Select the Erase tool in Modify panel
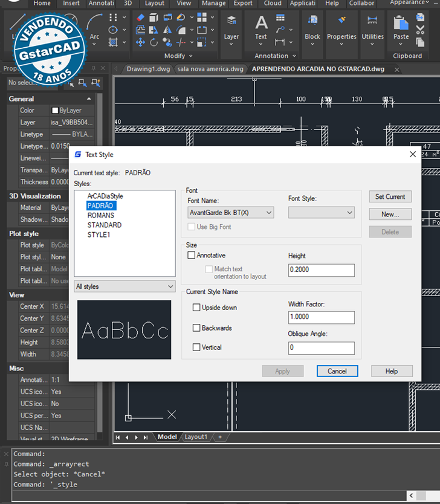Viewport: 440px width, 504px height. pos(140,17)
